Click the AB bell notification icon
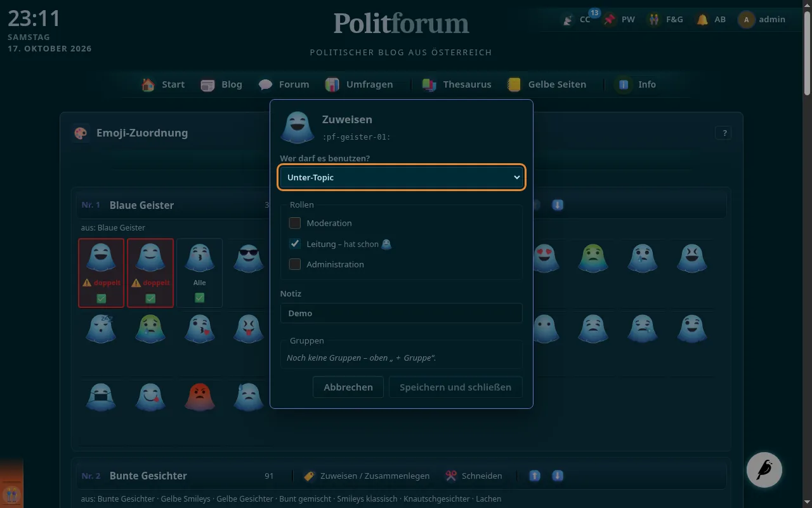Viewport: 812px width, 508px height. click(702, 20)
